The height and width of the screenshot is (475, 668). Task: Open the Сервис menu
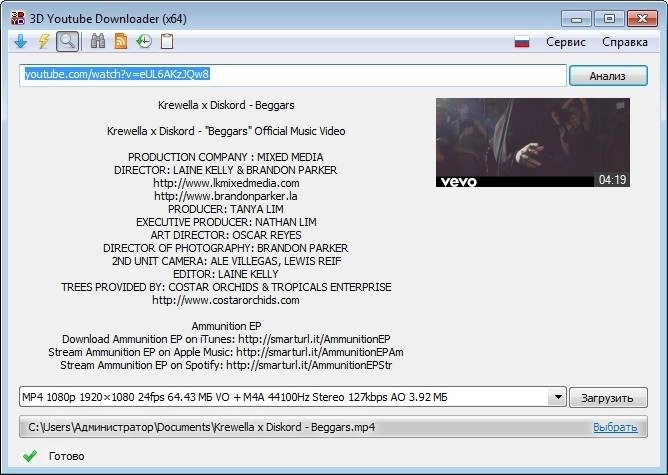[x=566, y=42]
